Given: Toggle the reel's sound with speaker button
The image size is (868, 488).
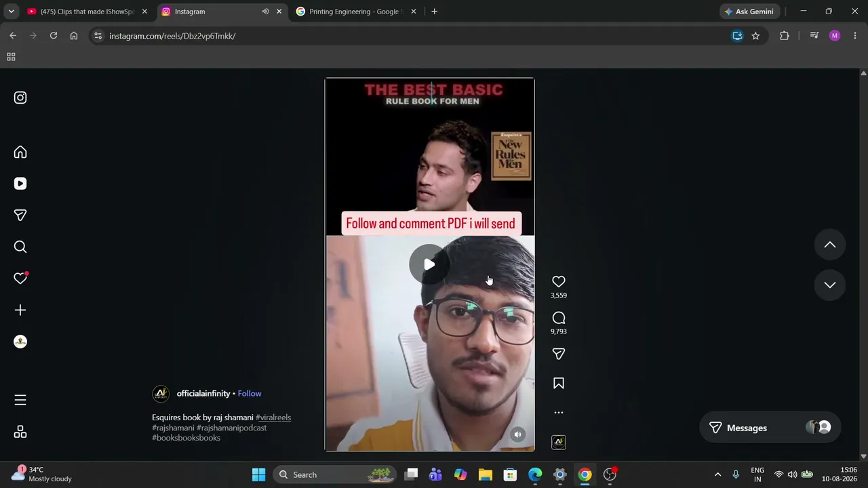Looking at the screenshot, I should pyautogui.click(x=517, y=434).
